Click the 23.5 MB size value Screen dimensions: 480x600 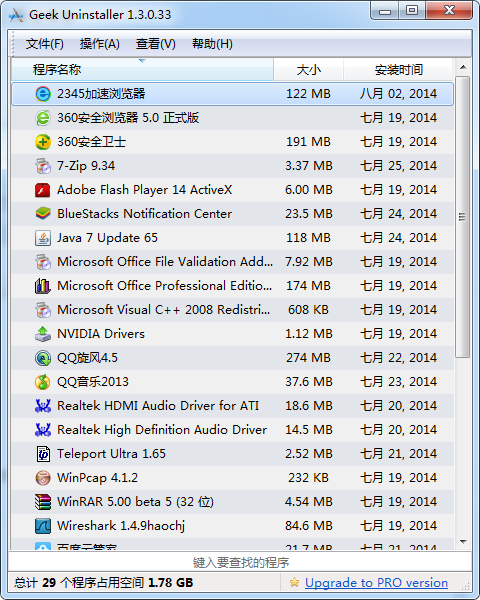[309, 214]
